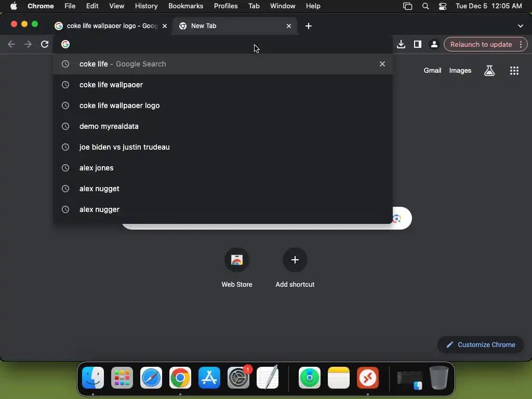This screenshot has height=399, width=532.
Task: Open the Edit menu
Action: (x=92, y=6)
